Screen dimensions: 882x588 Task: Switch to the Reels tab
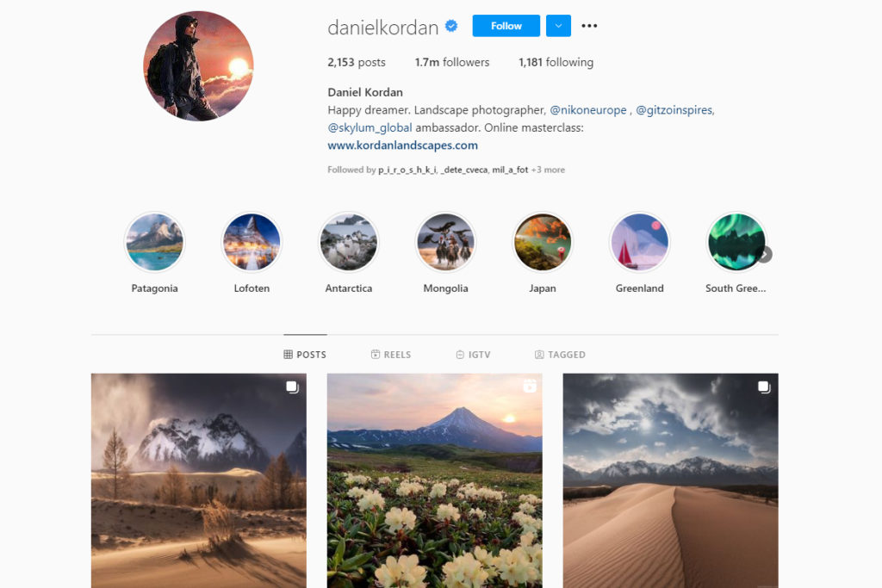(391, 355)
